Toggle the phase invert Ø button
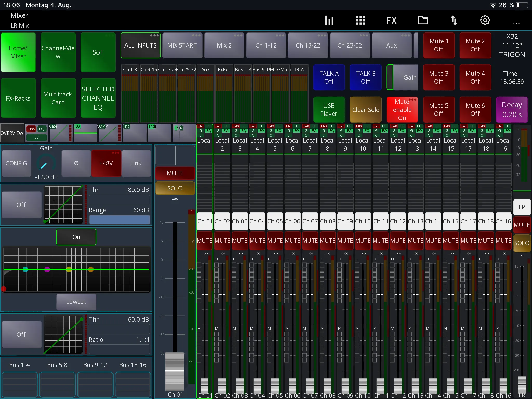This screenshot has width=532, height=399. (76, 163)
